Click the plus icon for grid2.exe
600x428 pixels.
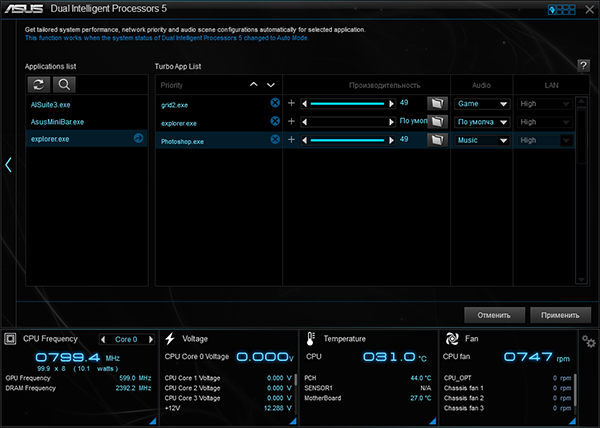pyautogui.click(x=291, y=103)
